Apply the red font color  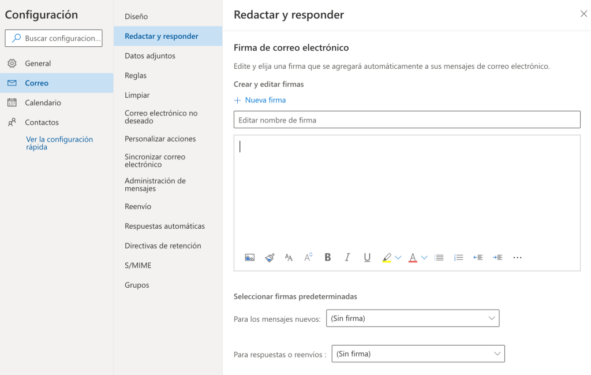413,258
